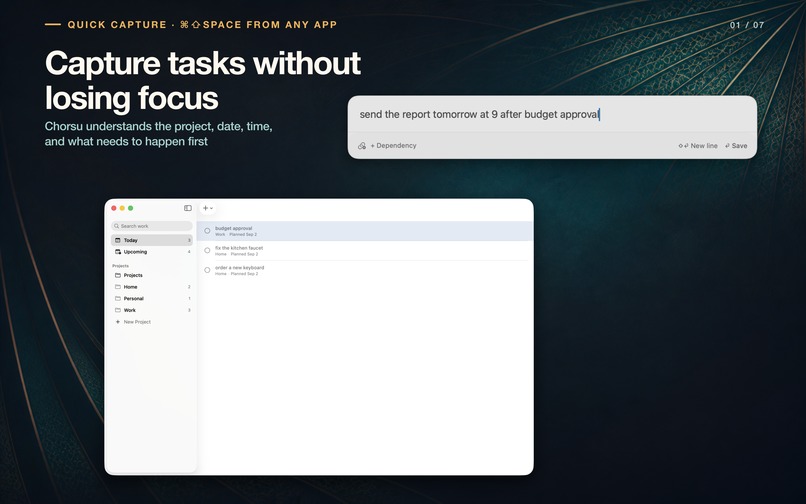Toggle the sidebar panel icon
This screenshot has height=504, width=806.
(188, 208)
